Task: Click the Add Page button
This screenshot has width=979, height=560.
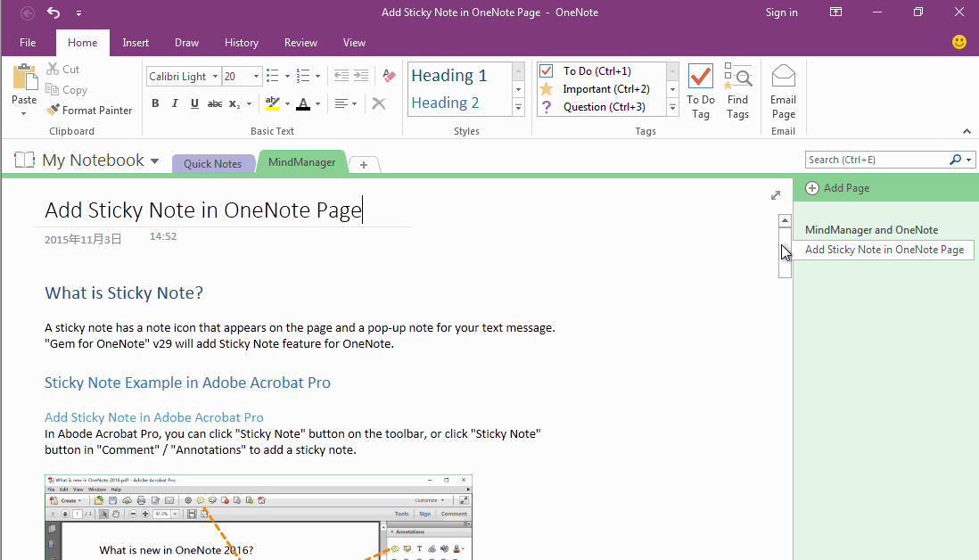Action: click(837, 187)
